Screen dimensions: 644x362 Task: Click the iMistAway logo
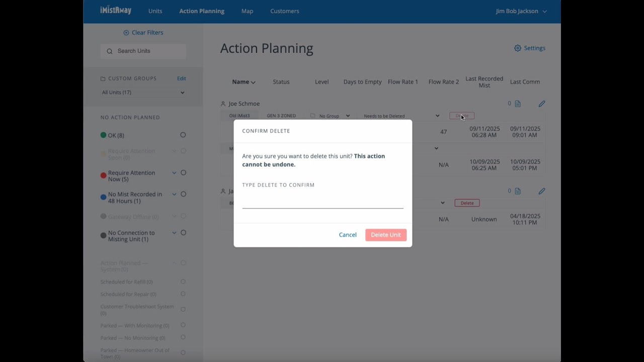115,11
